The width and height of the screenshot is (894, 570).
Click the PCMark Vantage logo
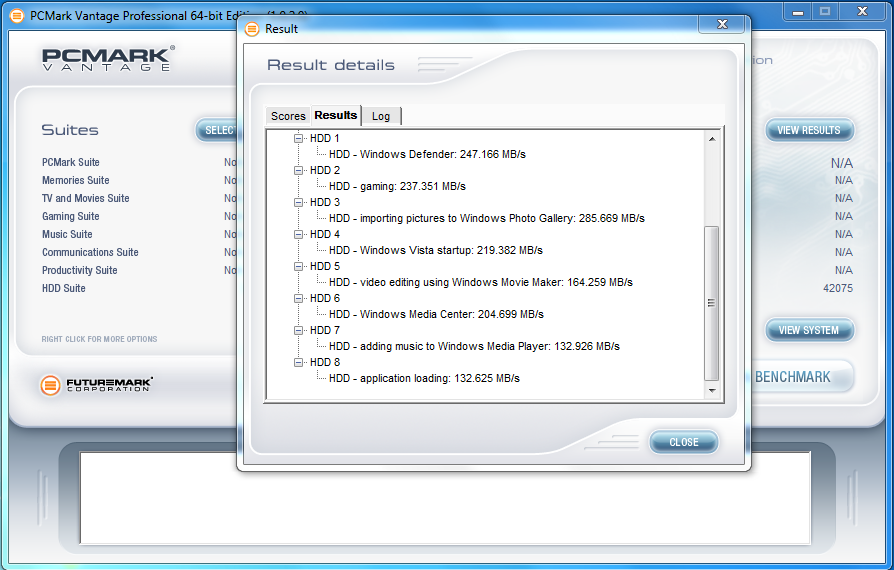108,59
